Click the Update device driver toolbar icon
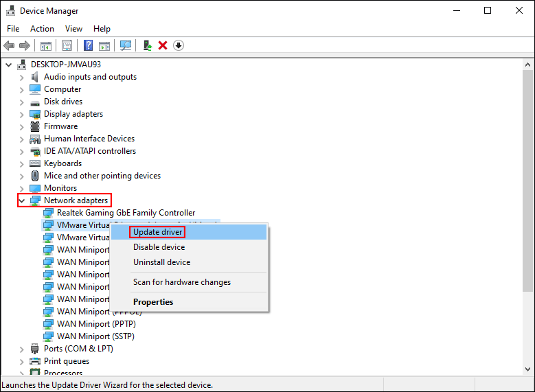Screen dimensions: 535x392 click(148, 45)
